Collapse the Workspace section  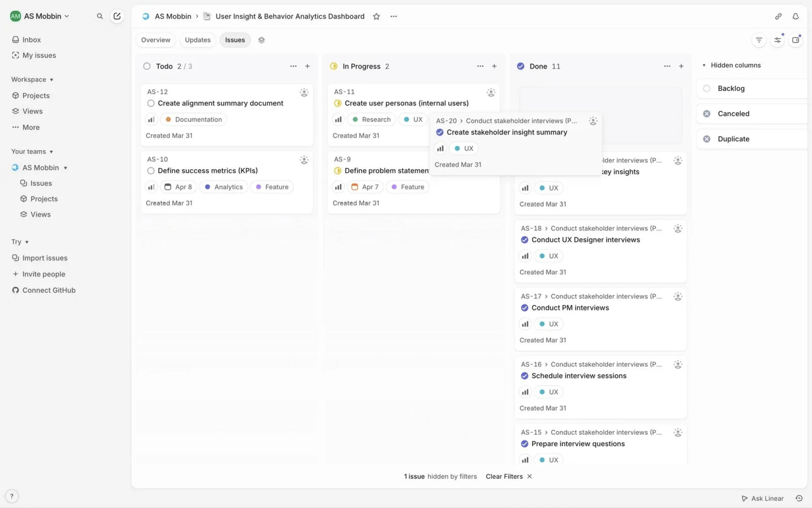32,80
